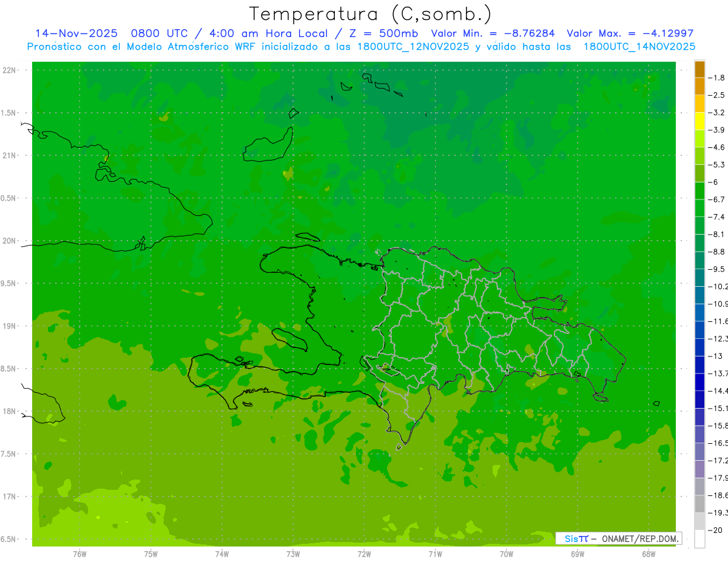This screenshot has height=562, width=728.
Task: Click the blue "Sis" logo text
Action: [x=571, y=538]
